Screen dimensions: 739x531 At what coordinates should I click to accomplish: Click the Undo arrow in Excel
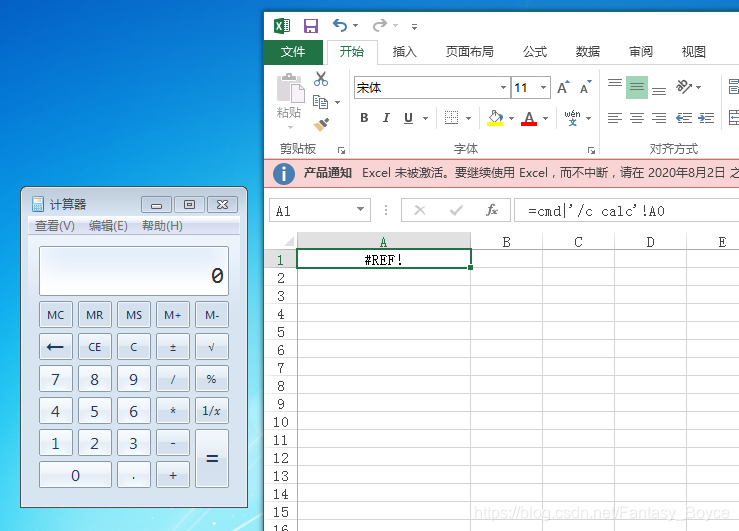point(340,25)
